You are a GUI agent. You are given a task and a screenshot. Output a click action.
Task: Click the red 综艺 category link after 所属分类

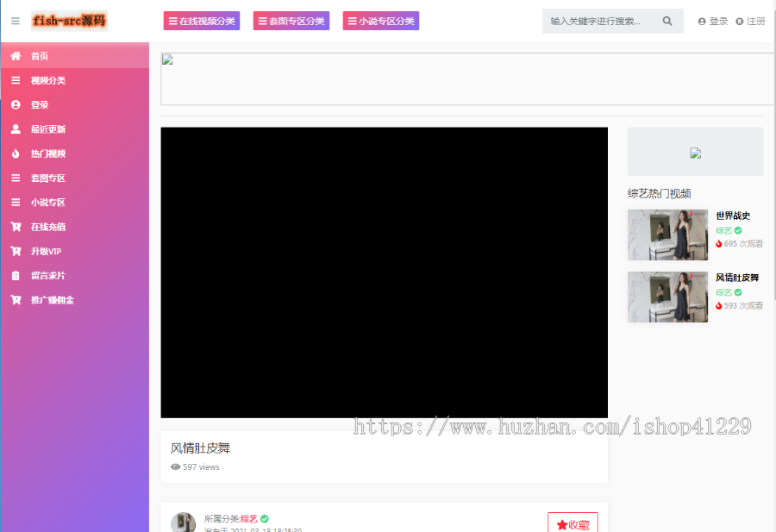point(249,519)
